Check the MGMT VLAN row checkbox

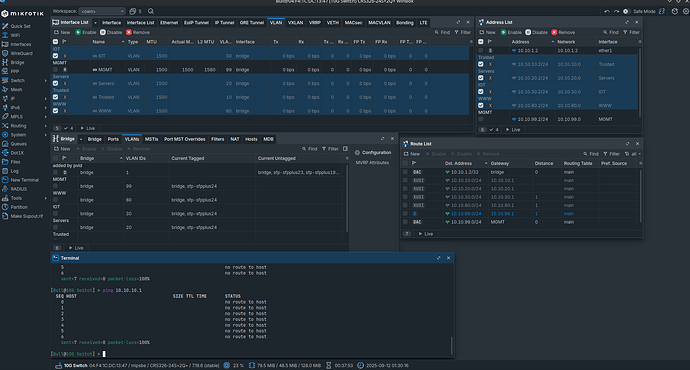pyautogui.click(x=55, y=70)
